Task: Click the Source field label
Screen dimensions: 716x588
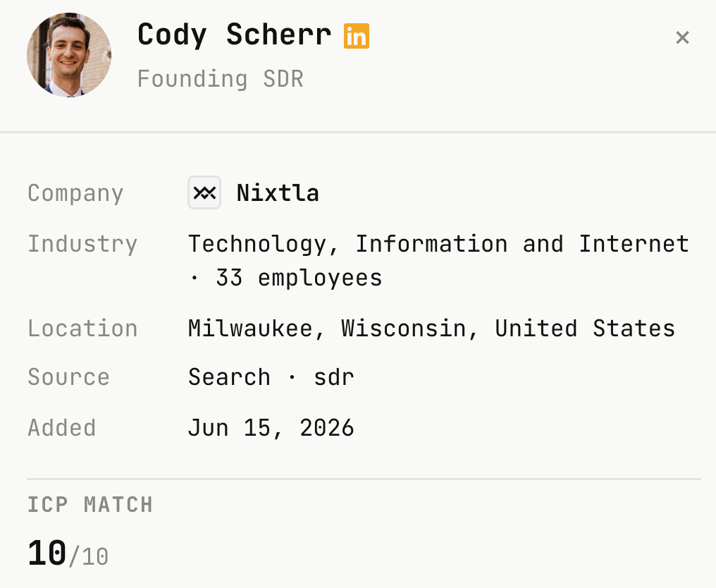Action: (68, 377)
